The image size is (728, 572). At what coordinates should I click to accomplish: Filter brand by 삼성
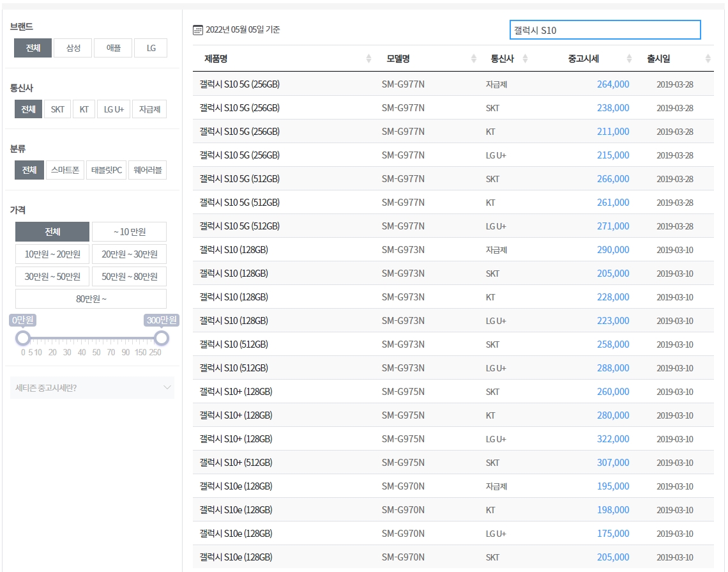coord(73,48)
